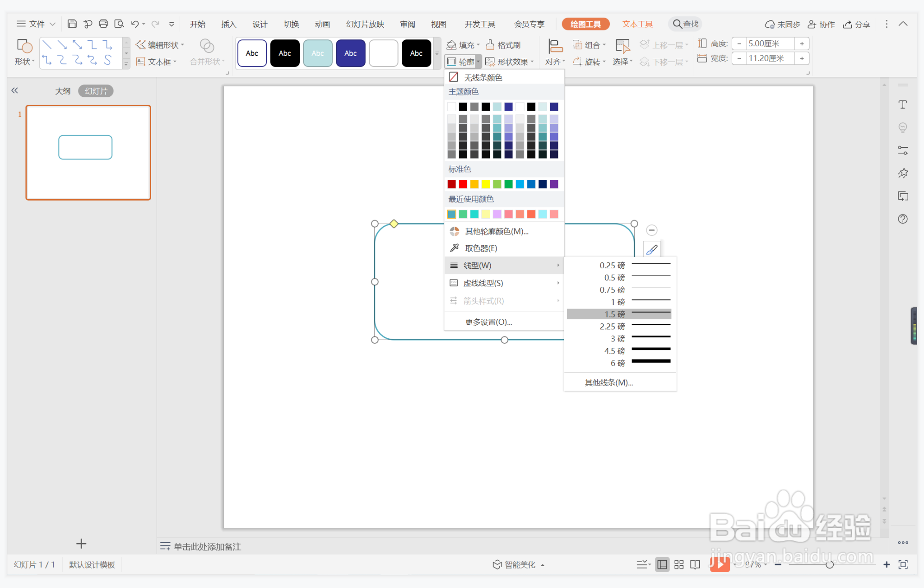Pick the purple standard color swatch
This screenshot has height=588, width=924.
[x=554, y=184]
